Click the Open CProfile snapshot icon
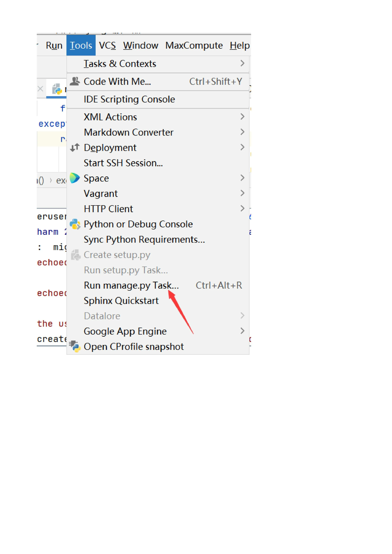Image resolution: width=392 pixels, height=554 pixels. pyautogui.click(x=75, y=347)
